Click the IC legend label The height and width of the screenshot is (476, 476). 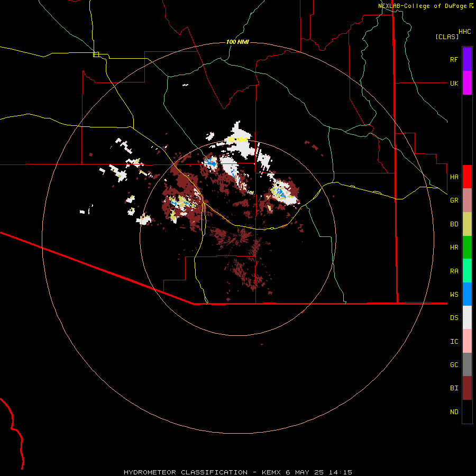[x=454, y=341]
